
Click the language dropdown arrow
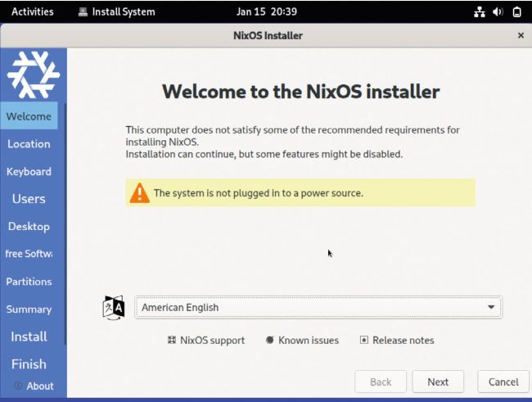tap(491, 307)
